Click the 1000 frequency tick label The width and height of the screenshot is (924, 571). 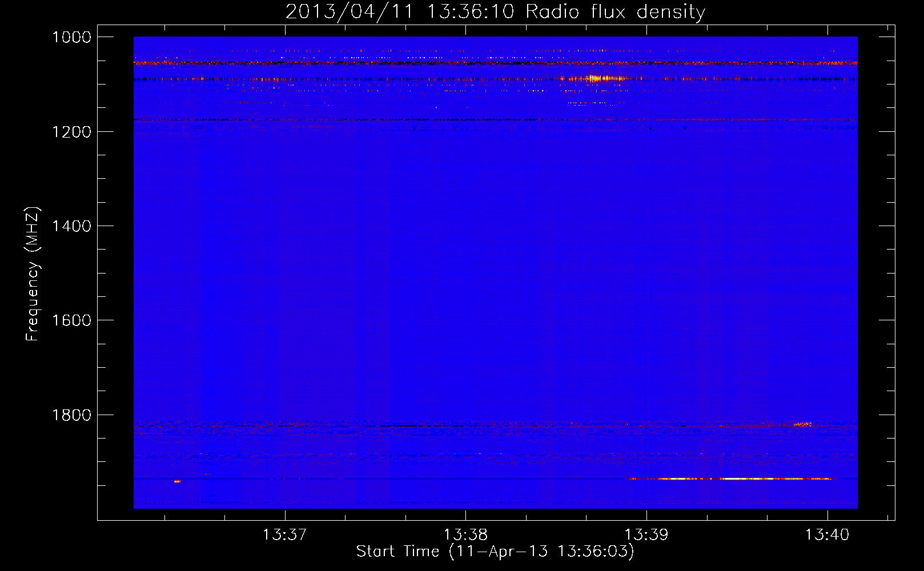(71, 37)
